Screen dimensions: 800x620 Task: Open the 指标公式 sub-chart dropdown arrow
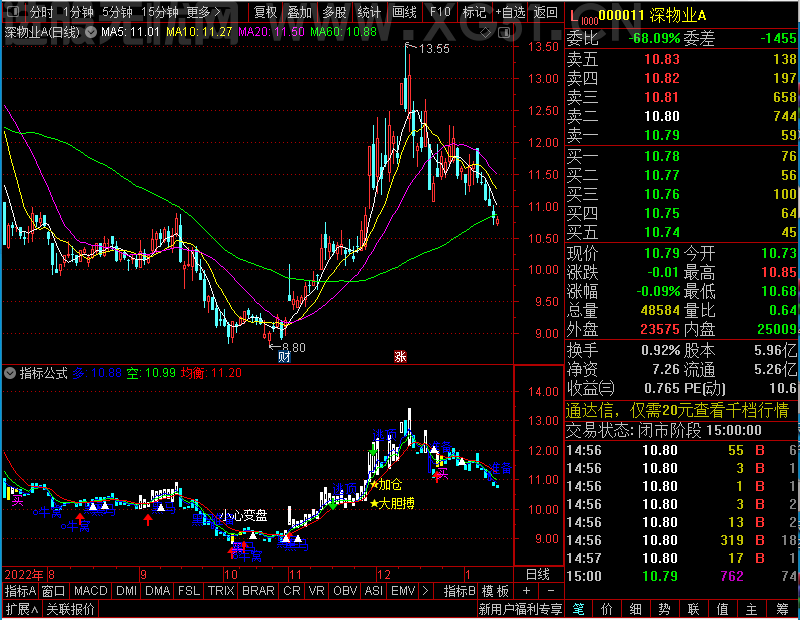[10, 373]
